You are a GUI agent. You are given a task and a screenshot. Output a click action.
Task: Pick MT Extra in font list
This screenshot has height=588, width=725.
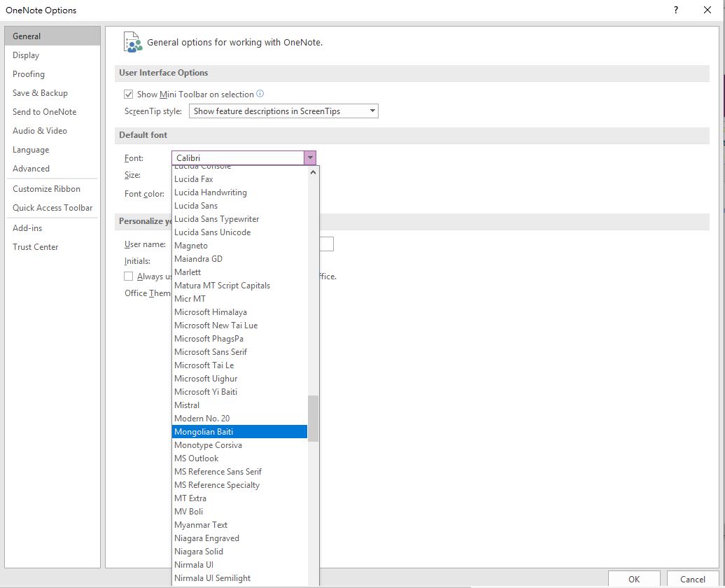coord(239,498)
